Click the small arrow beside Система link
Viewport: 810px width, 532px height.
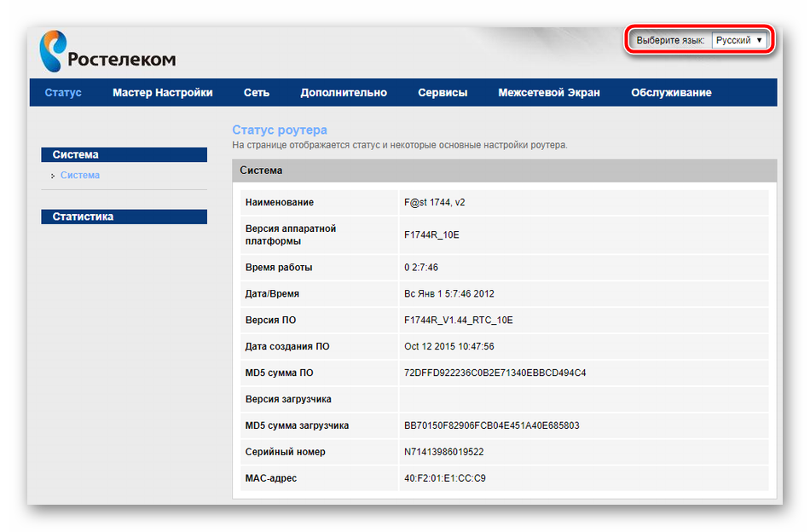[53, 176]
